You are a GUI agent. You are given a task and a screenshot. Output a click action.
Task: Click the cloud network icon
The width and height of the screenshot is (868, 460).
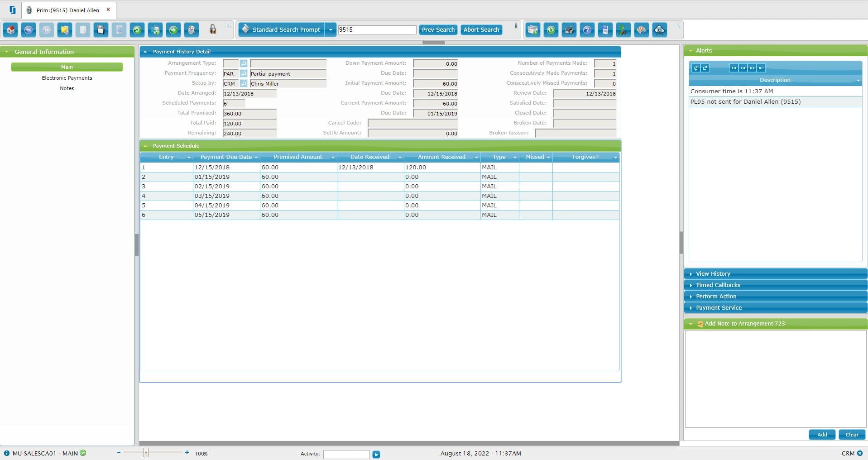[x=660, y=30]
